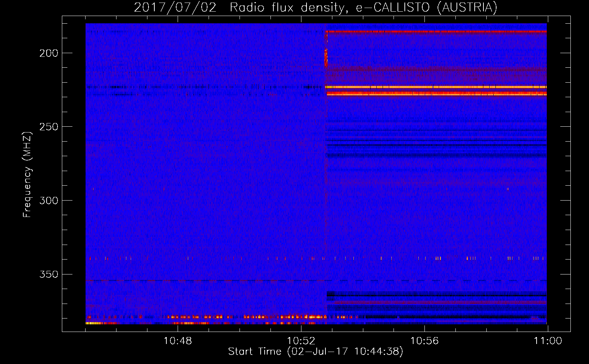This screenshot has width=589, height=364.
Task: Click the 10:56 time tick label
Action: (x=424, y=341)
